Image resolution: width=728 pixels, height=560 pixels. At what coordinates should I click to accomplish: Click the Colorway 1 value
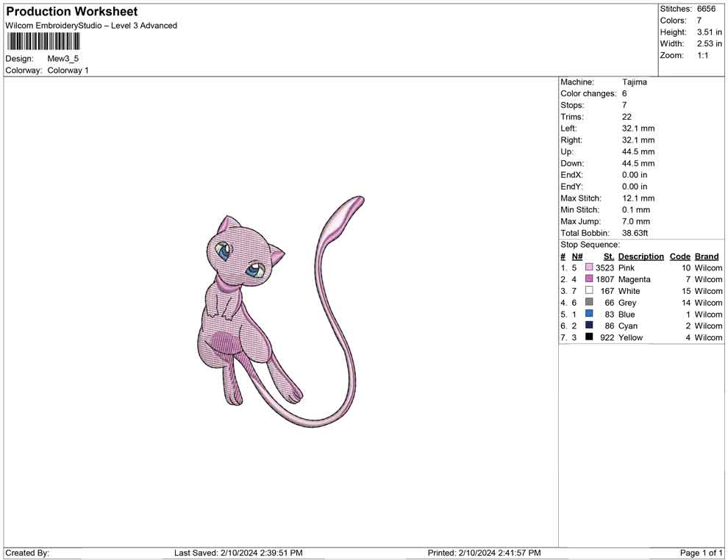pyautogui.click(x=68, y=71)
